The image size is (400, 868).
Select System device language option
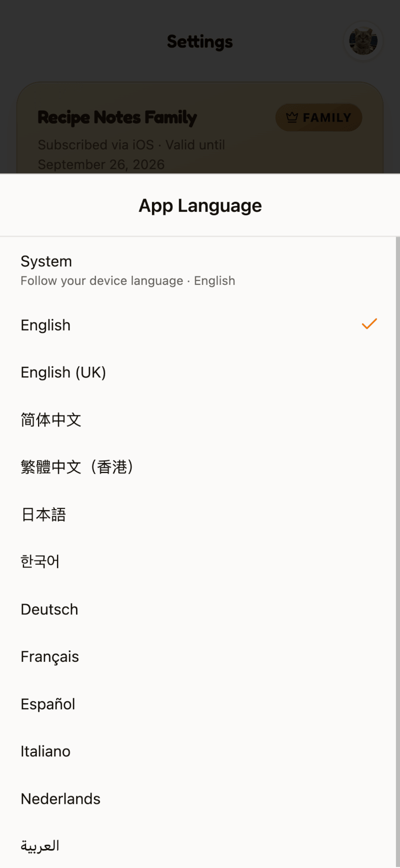198,270
